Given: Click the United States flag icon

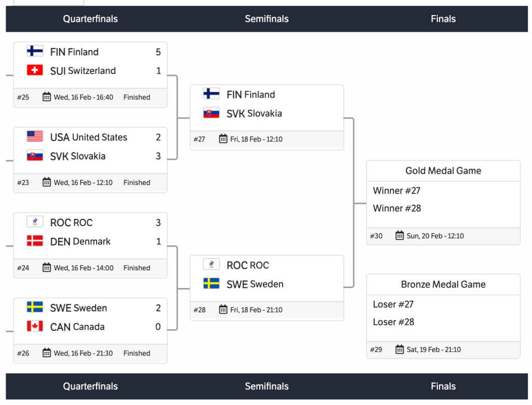Looking at the screenshot, I should click(35, 137).
